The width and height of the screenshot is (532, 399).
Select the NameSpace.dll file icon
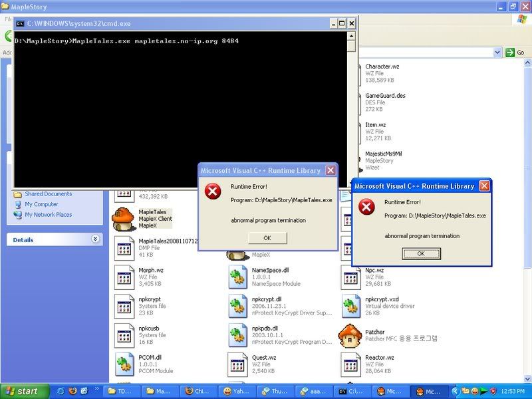[x=237, y=277]
